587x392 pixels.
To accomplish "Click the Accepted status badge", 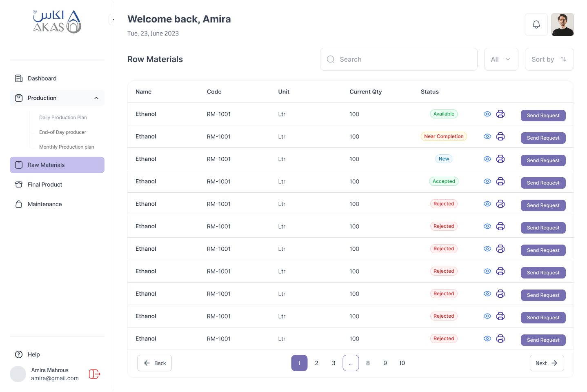I will click(444, 181).
